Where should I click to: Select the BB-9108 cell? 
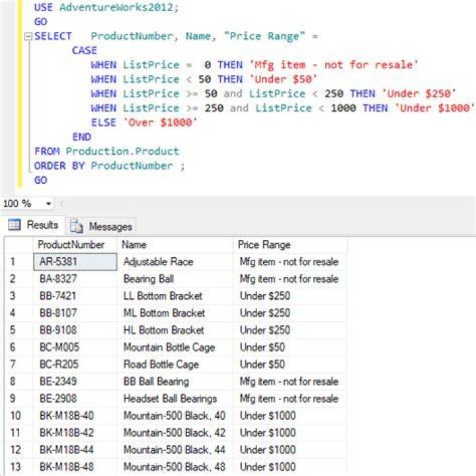75,330
